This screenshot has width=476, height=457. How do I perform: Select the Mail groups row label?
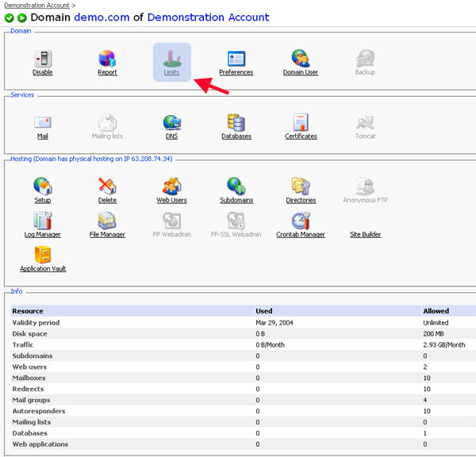[x=31, y=400]
